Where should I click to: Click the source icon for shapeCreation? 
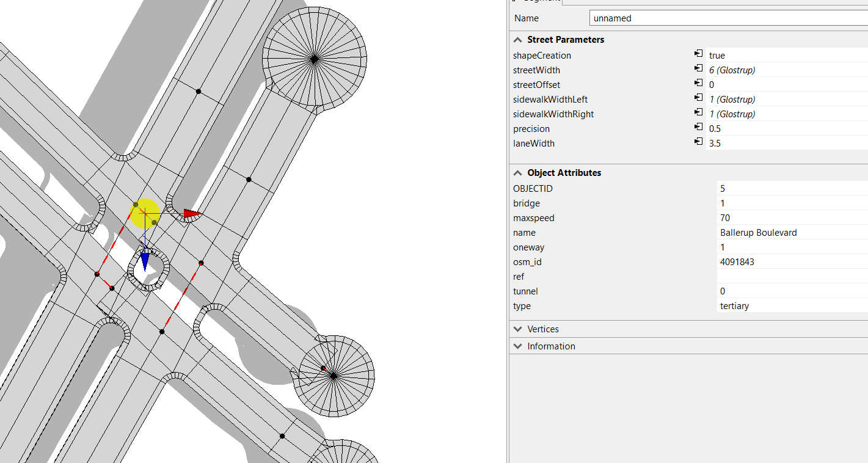click(698, 55)
